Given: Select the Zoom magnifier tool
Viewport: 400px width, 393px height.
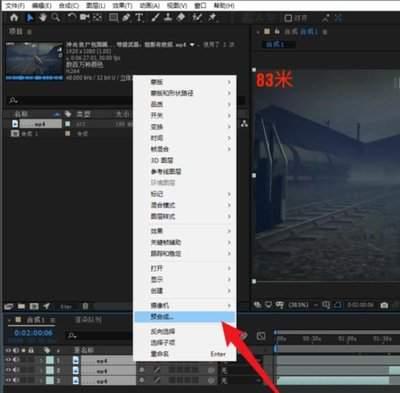Looking at the screenshot, I should [55, 18].
